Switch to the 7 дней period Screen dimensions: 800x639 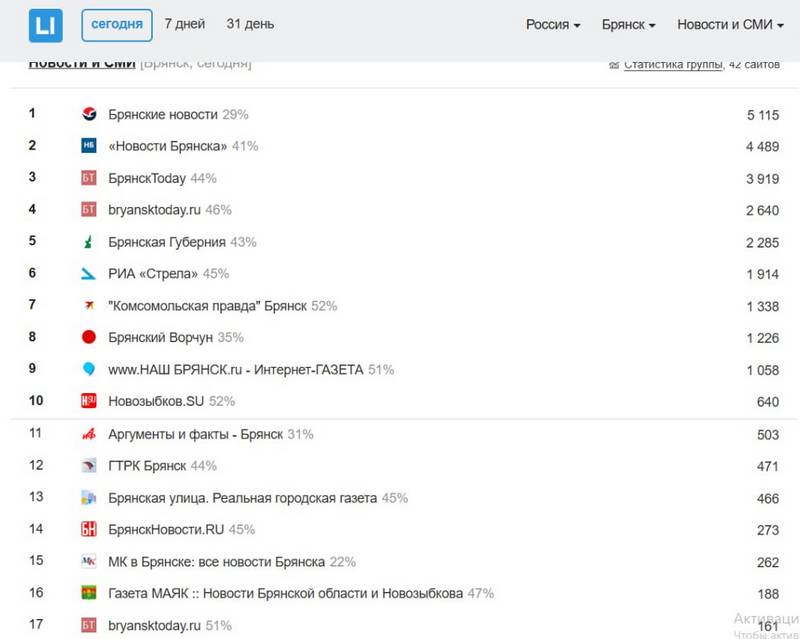(x=185, y=24)
